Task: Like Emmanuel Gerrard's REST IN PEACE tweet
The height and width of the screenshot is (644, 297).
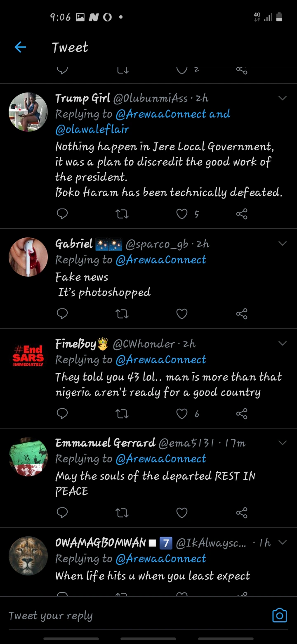Action: pyautogui.click(x=182, y=513)
